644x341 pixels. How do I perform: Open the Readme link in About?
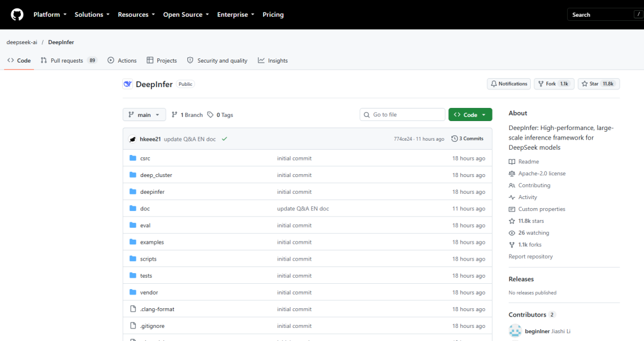(x=524, y=162)
